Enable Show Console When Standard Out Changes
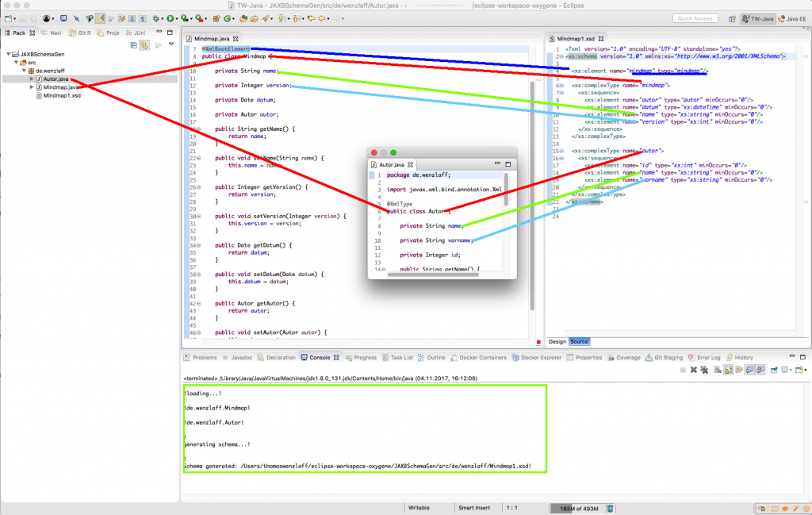The width and height of the screenshot is (812, 515). coord(749,370)
